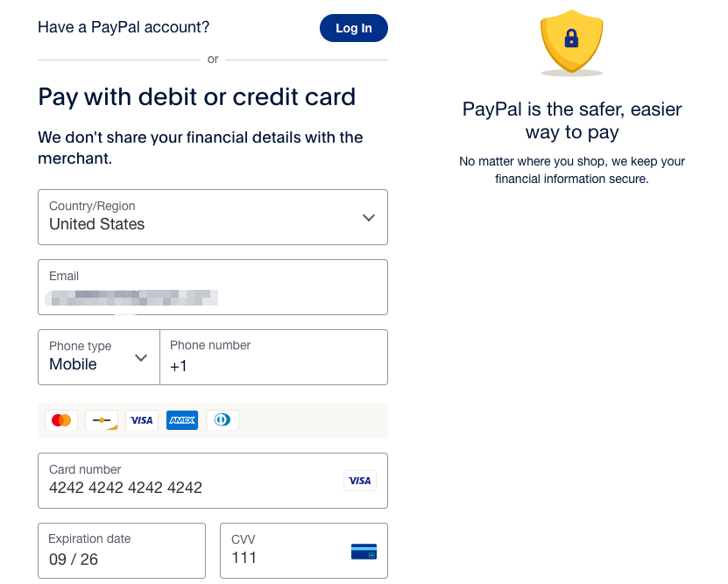
Task: Click the AMEX payment icon
Action: coord(181,420)
